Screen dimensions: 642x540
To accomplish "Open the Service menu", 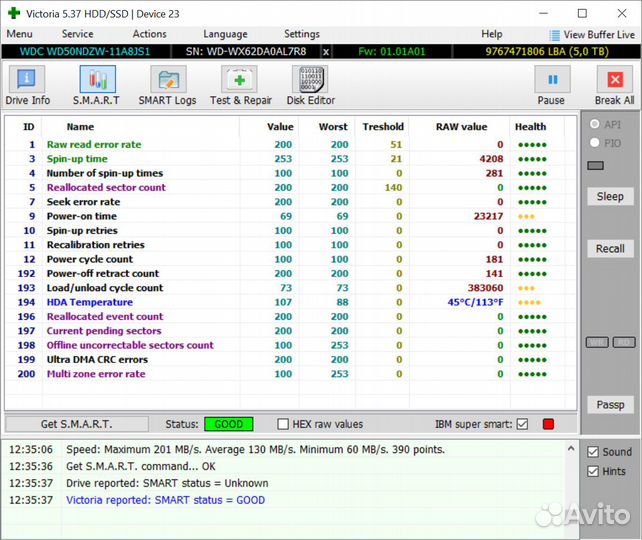I will pos(78,34).
